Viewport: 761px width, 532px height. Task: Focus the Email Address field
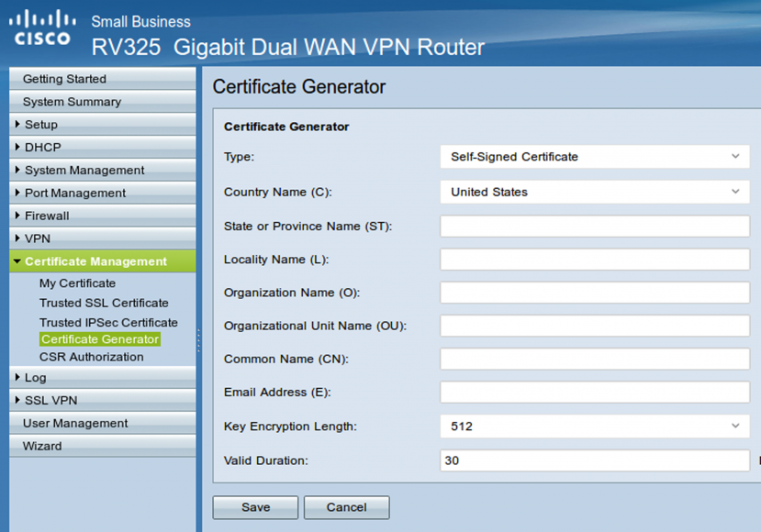pyautogui.click(x=595, y=392)
